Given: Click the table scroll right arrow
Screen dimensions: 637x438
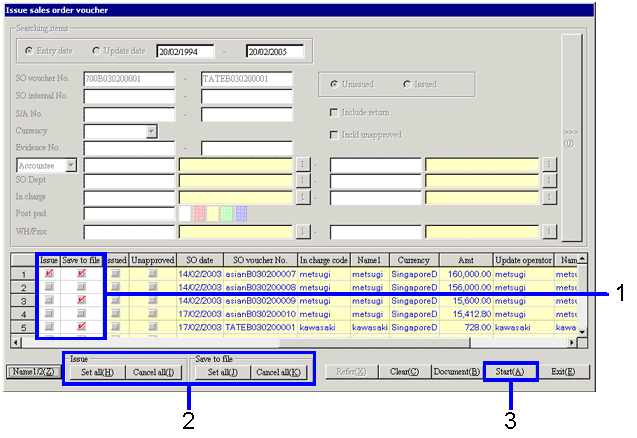Looking at the screenshot, I should tap(572, 343).
